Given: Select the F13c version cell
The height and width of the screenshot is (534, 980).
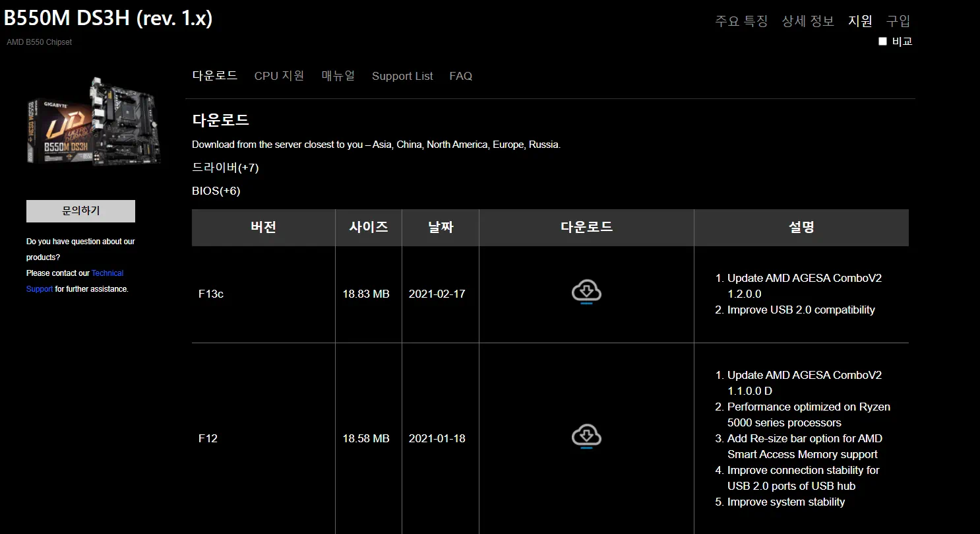Looking at the screenshot, I should [264, 294].
